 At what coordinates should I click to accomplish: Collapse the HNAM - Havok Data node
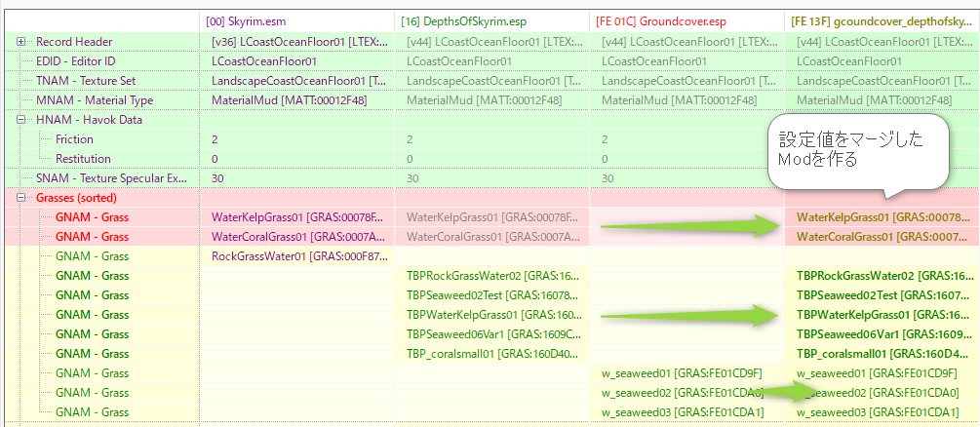pos(21,120)
